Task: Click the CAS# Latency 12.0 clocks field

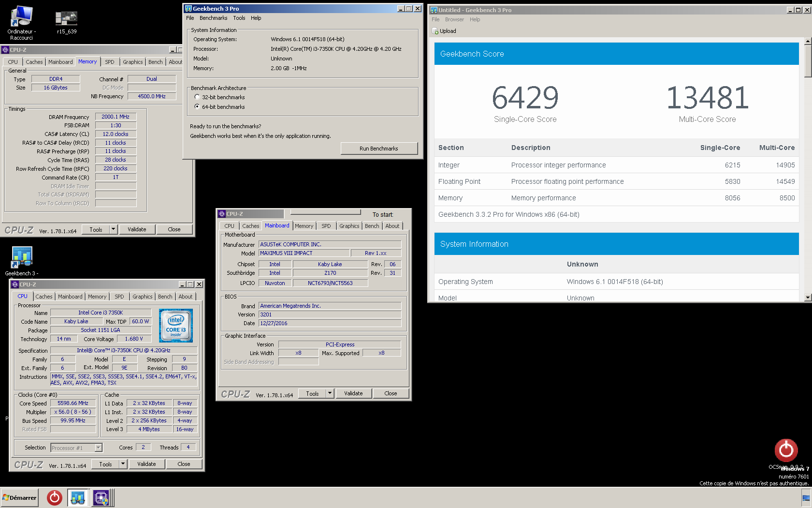Action: click(116, 134)
